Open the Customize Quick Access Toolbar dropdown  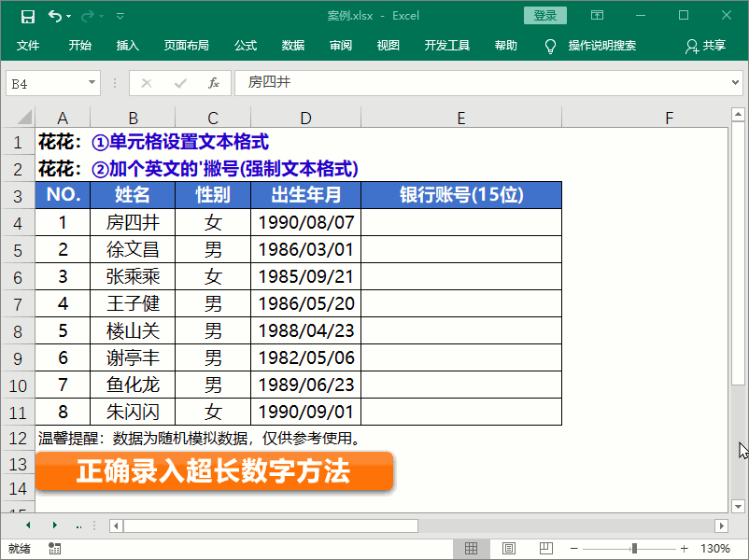pyautogui.click(x=120, y=17)
